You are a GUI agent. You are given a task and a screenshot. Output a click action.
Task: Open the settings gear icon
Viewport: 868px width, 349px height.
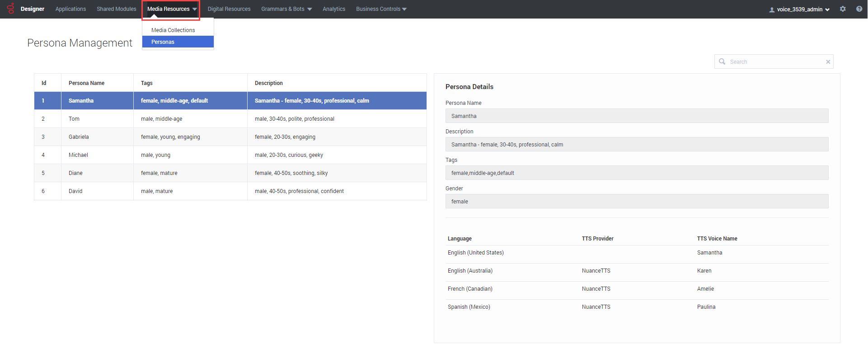pyautogui.click(x=843, y=9)
